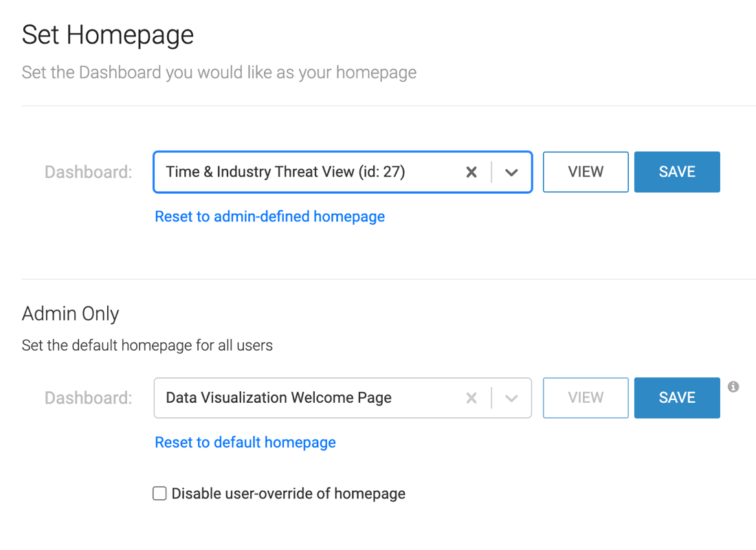
Task: Click inside the Time & Industry Threat View field
Action: pyautogui.click(x=302, y=172)
